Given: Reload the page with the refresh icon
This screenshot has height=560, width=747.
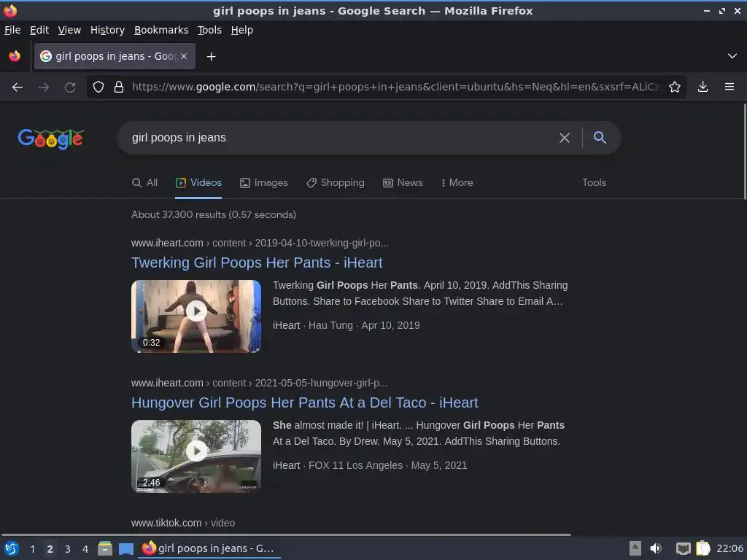Looking at the screenshot, I should [x=70, y=87].
